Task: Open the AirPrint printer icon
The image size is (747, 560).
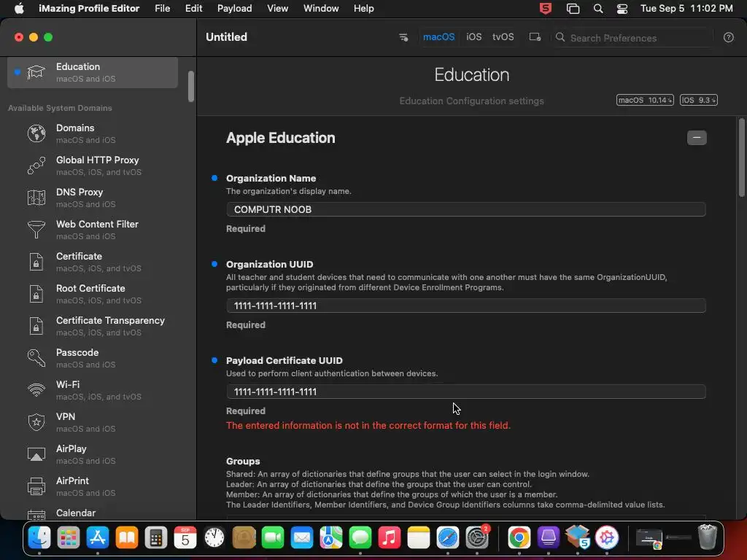Action: click(36, 486)
